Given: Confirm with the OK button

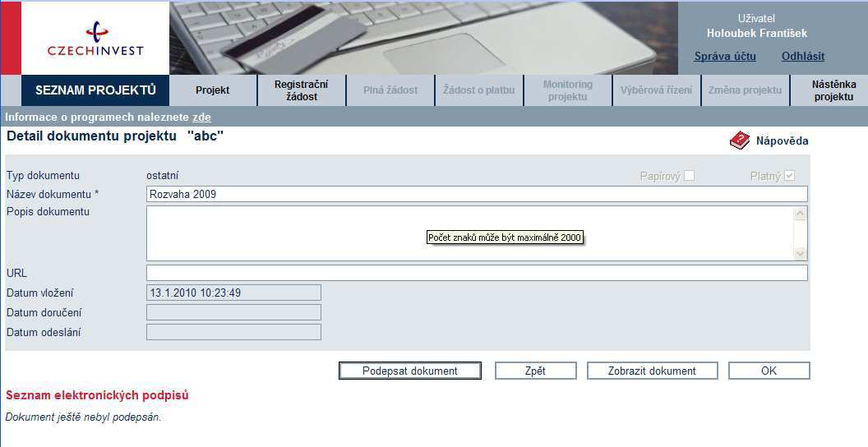Looking at the screenshot, I should click(769, 371).
